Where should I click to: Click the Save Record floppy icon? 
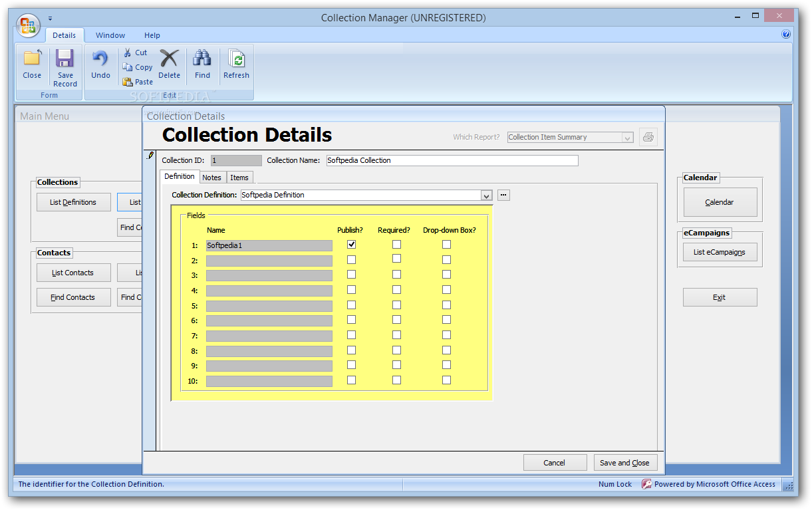click(x=65, y=59)
